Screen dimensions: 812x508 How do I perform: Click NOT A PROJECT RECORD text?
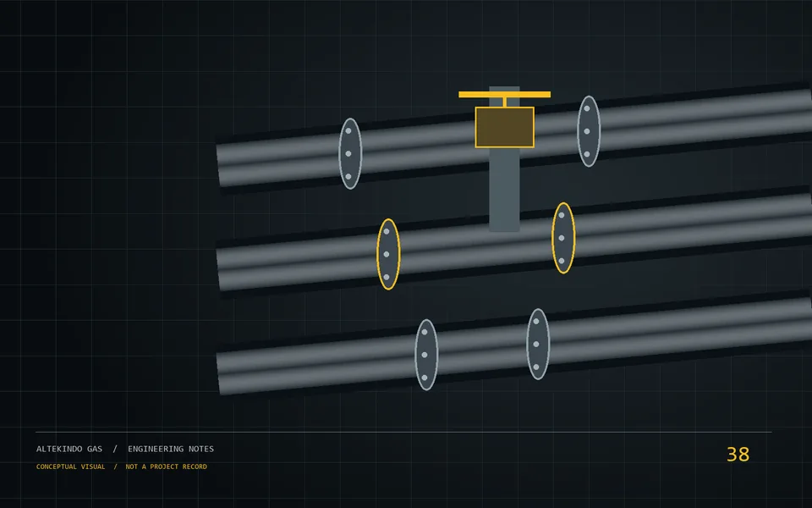coord(167,467)
